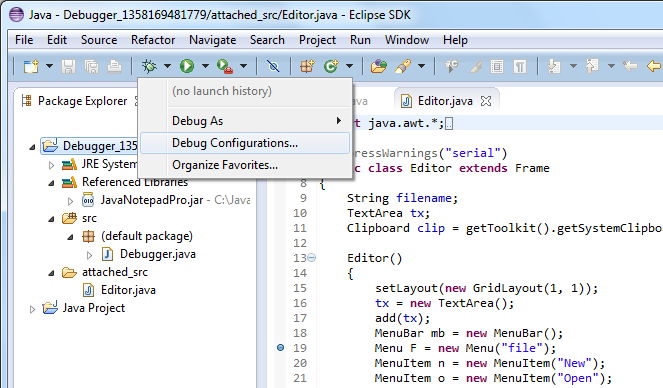Image resolution: width=663 pixels, height=388 pixels.
Task: Open the Help menu
Action: (x=455, y=40)
